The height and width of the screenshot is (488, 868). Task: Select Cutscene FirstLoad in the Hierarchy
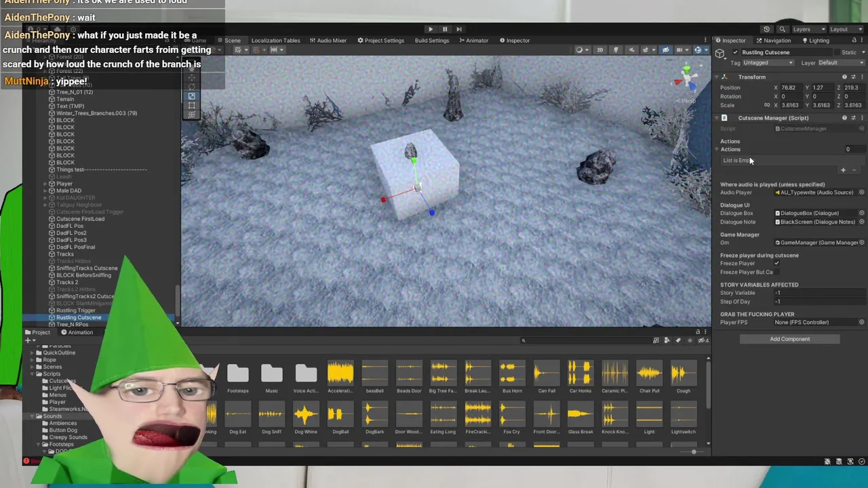(80, 219)
